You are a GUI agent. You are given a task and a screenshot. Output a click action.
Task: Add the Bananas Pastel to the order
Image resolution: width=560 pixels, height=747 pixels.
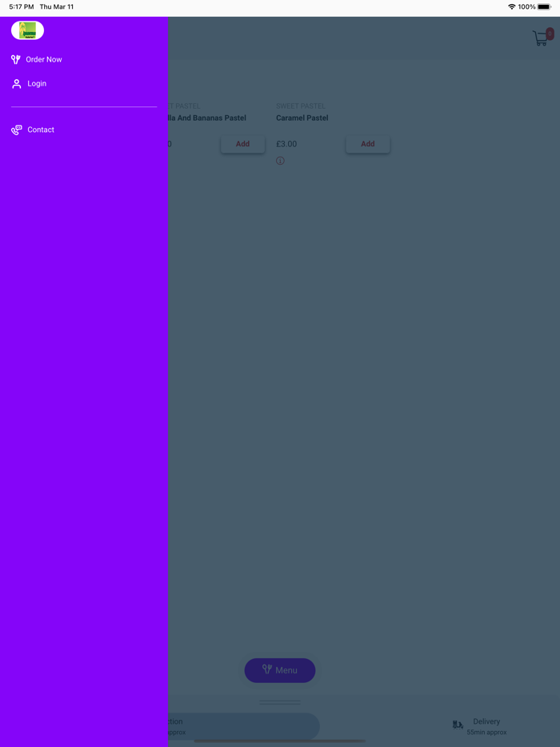tap(242, 144)
